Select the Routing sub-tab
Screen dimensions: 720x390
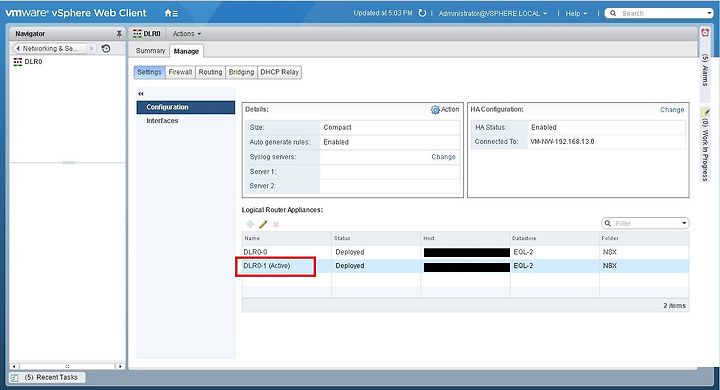[210, 72]
